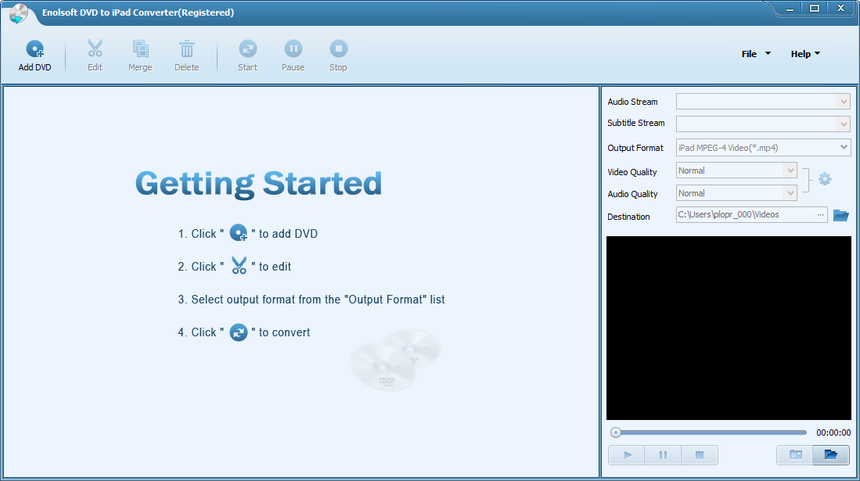Click the preview seek slider handle
This screenshot has height=481, width=860.
coord(615,433)
